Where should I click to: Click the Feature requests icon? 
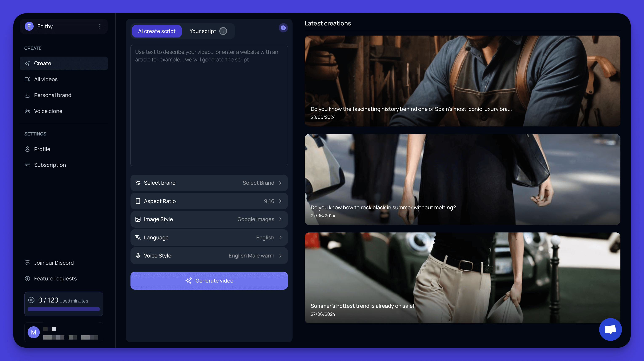click(27, 278)
